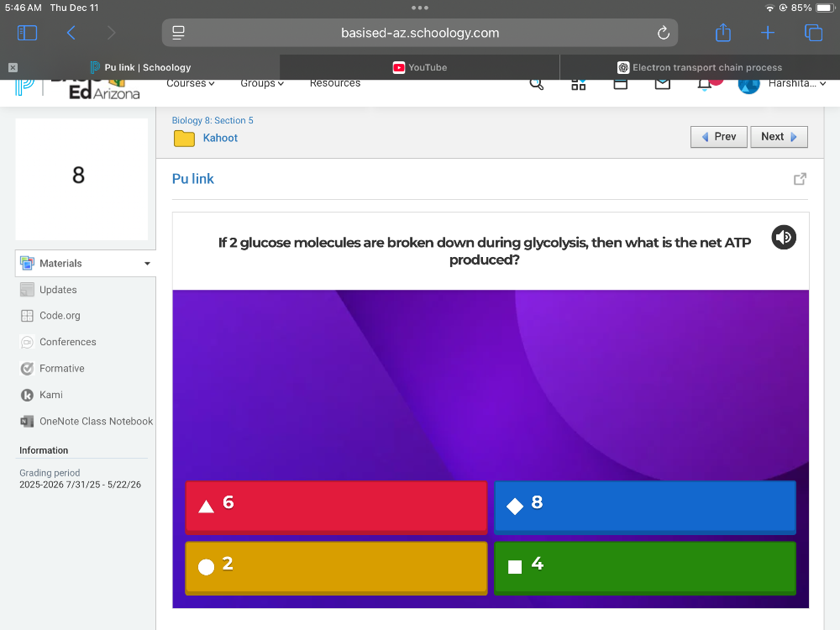Open a new Safari tab with the plus icon
840x630 pixels.
pyautogui.click(x=768, y=33)
